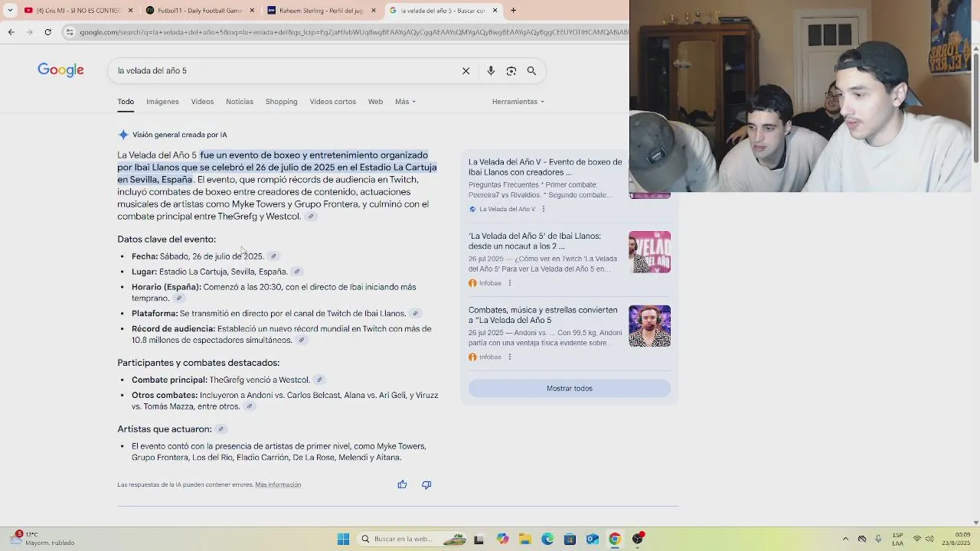Open File Explorer from the taskbar

(x=525, y=540)
